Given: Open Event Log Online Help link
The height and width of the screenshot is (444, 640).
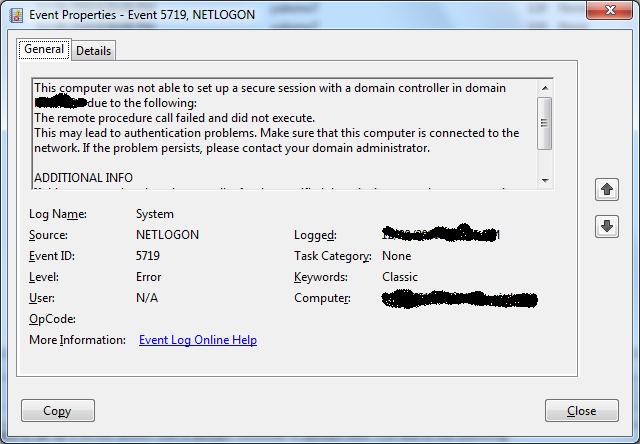Looking at the screenshot, I should click(198, 340).
